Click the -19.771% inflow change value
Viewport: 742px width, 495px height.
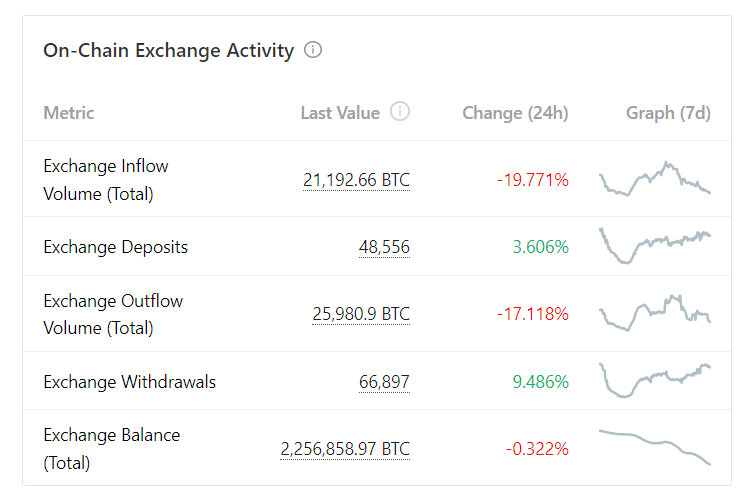coord(533,180)
